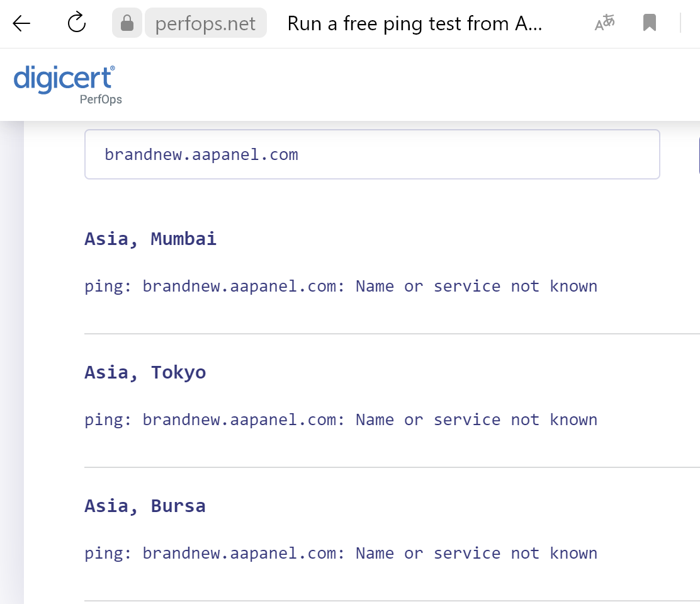The image size is (700, 604).
Task: Click the 'Asia, Tokyo' location heading
Action: point(145,372)
